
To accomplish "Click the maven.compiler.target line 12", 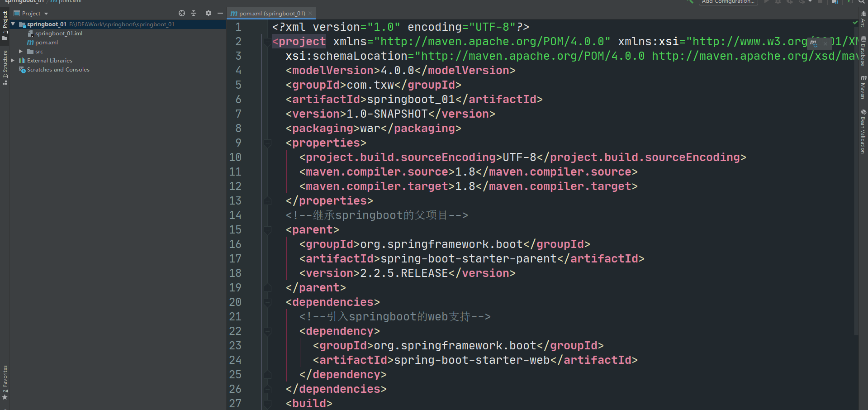I will pyautogui.click(x=468, y=186).
